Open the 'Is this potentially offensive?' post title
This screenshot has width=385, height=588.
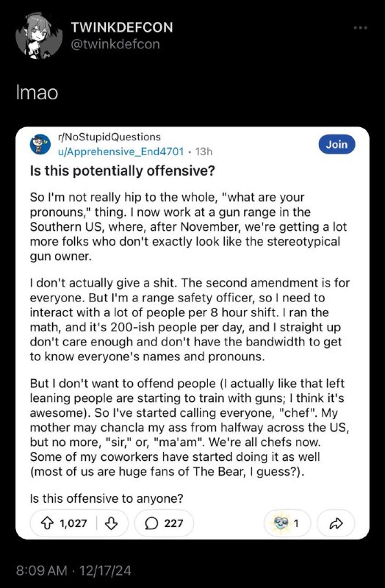[x=122, y=171]
